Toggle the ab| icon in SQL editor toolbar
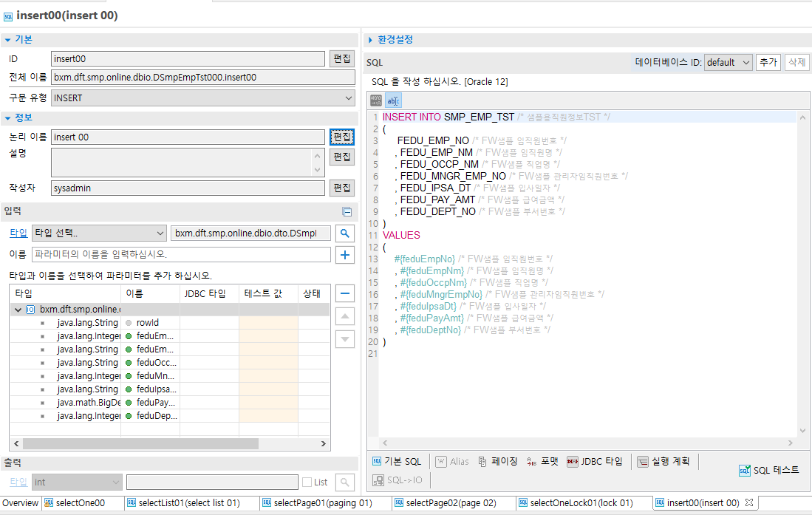 pos(394,100)
